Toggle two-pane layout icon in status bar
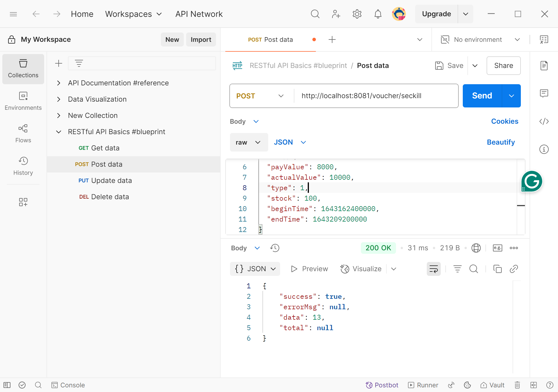The width and height of the screenshot is (558, 392). [533, 385]
